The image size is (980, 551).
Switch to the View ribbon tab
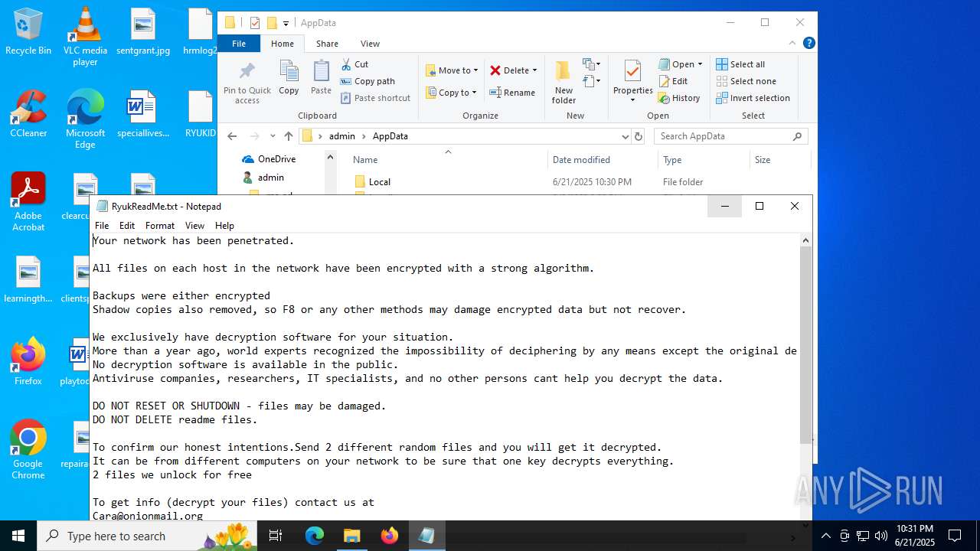370,44
